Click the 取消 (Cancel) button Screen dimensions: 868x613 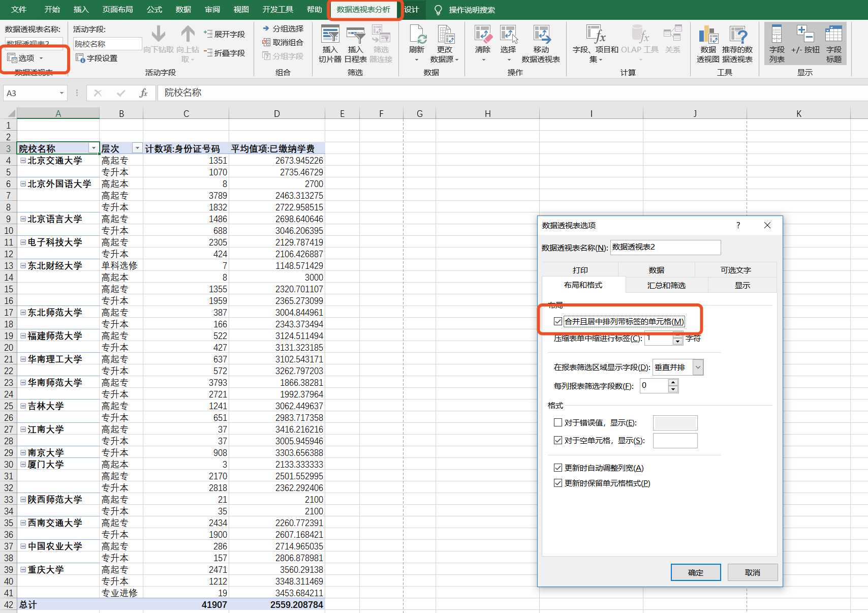pos(753,572)
